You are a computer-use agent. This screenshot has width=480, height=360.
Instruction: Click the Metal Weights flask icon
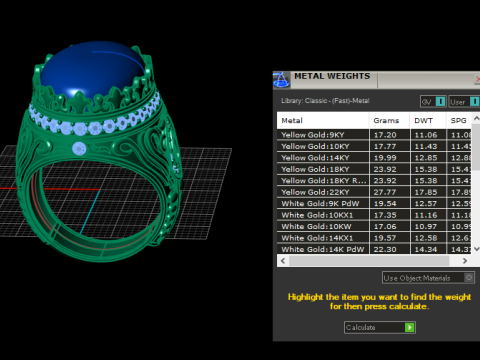pos(281,80)
